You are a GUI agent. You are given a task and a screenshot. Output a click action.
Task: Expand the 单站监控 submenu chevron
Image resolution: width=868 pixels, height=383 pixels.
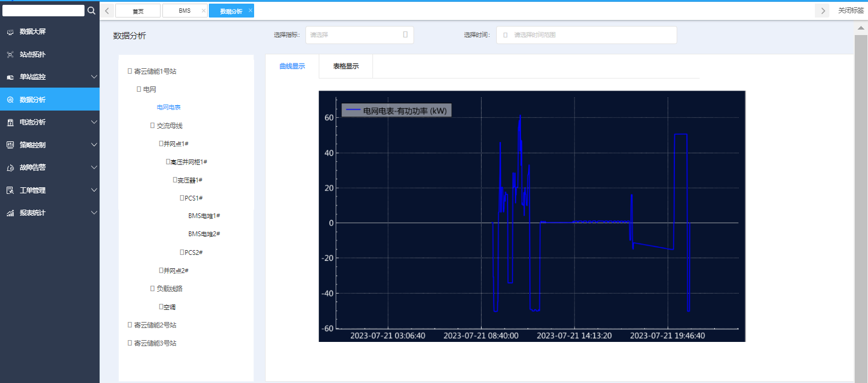[94, 77]
